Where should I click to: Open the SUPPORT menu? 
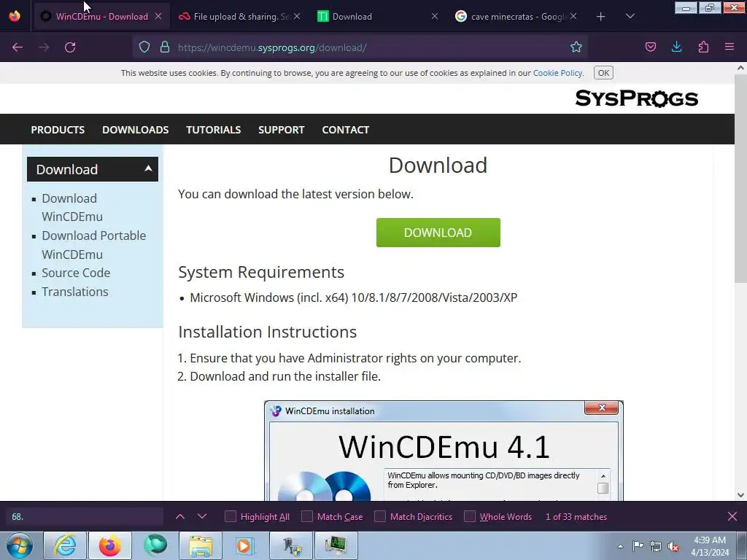281,130
